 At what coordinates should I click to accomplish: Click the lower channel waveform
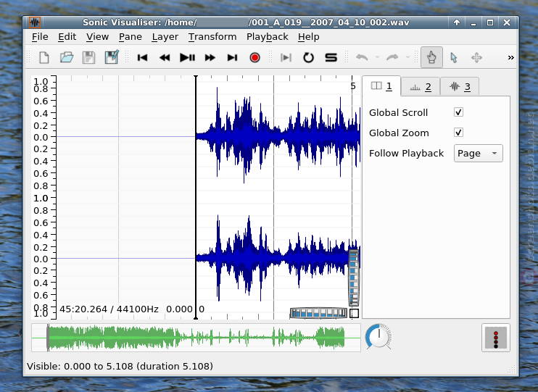click(x=278, y=258)
